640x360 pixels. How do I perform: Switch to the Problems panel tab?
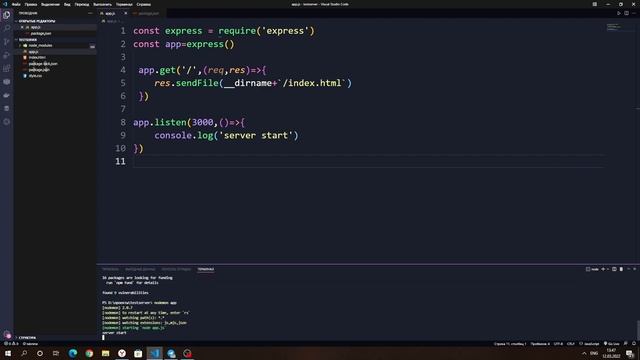click(110, 269)
